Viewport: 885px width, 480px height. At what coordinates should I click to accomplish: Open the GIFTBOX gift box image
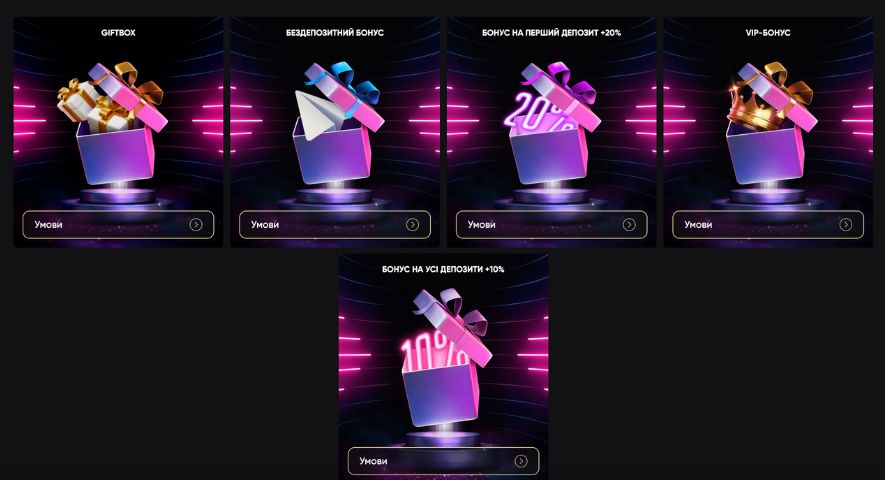(x=113, y=123)
